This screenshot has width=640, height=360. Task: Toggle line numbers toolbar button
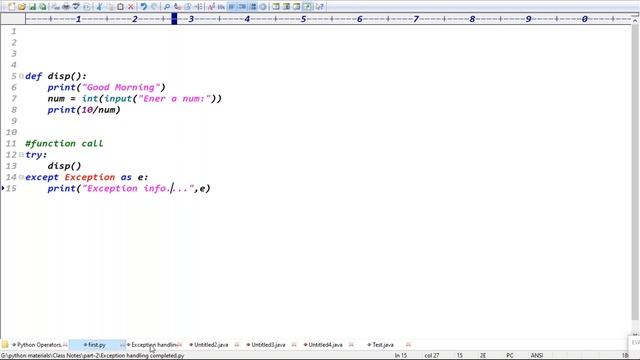click(x=253, y=7)
